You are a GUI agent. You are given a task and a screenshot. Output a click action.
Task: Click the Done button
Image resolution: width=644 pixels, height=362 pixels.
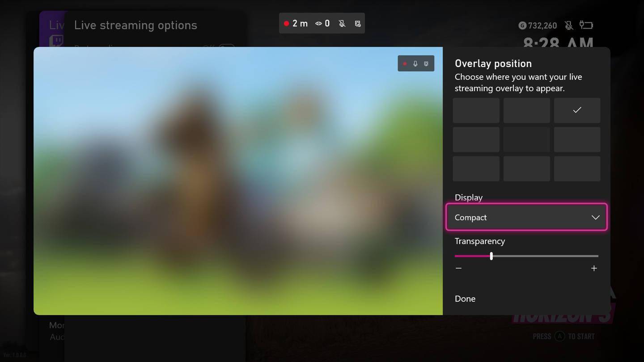tap(465, 299)
